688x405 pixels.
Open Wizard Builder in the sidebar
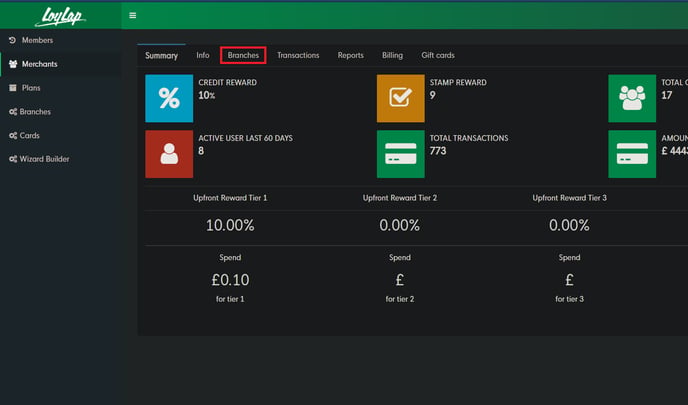pos(44,159)
